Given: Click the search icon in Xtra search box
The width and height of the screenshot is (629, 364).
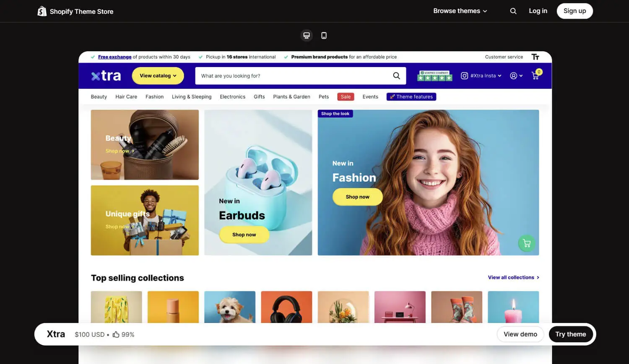Looking at the screenshot, I should [x=396, y=76].
